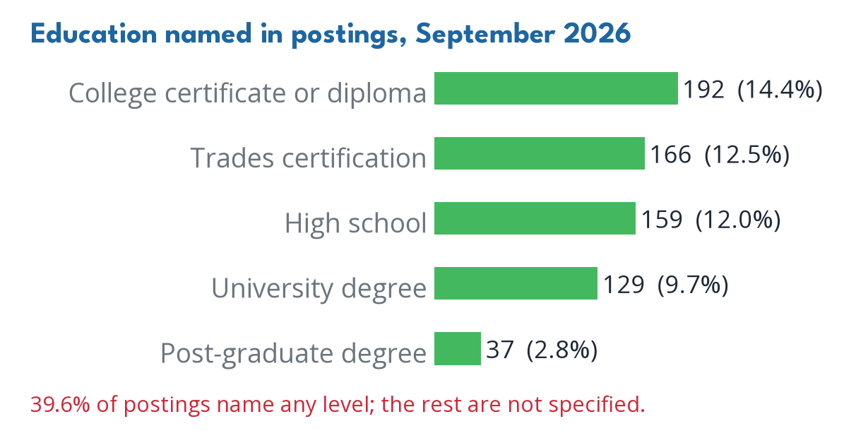Select the 'Post-graduate degree' category label

[x=294, y=353]
